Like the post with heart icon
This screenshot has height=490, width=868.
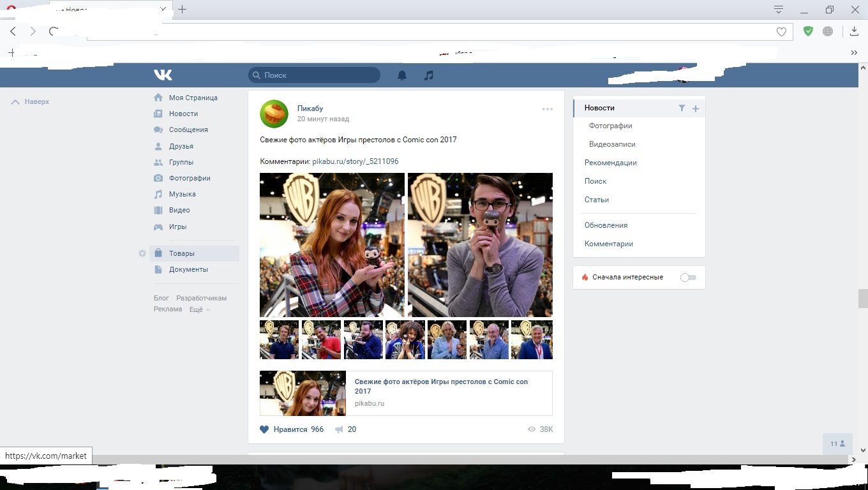(264, 429)
